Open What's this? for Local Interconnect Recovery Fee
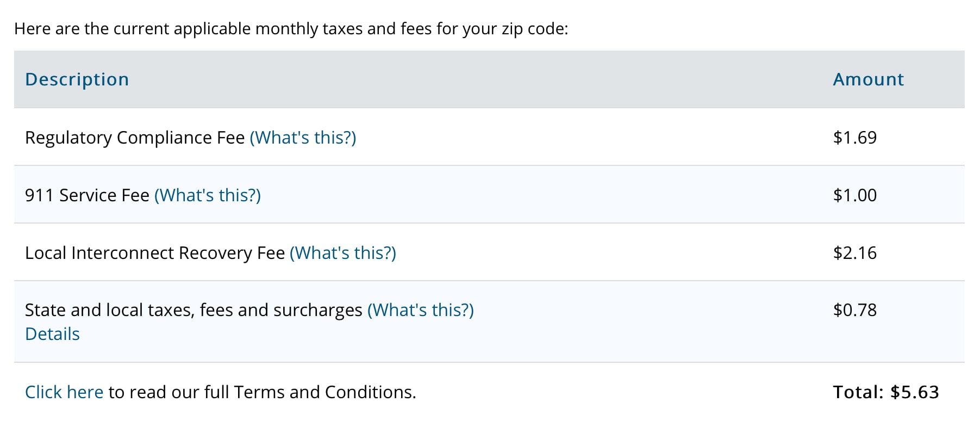980x427 pixels. pos(343,253)
